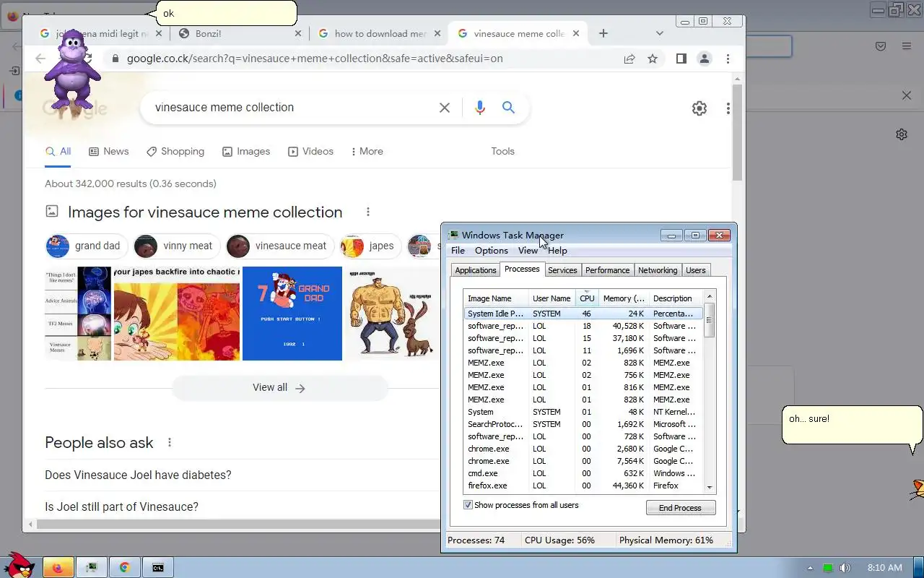Viewport: 924px width, 578px height.
Task: Select News search filter
Action: point(108,151)
